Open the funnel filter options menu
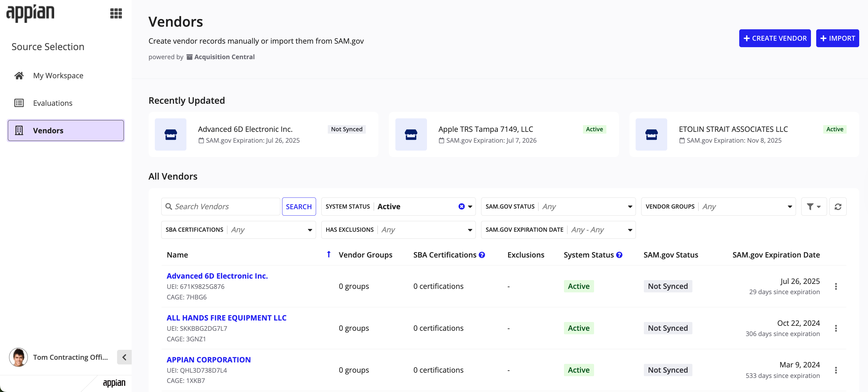Image resolution: width=868 pixels, height=392 pixels. tap(813, 207)
